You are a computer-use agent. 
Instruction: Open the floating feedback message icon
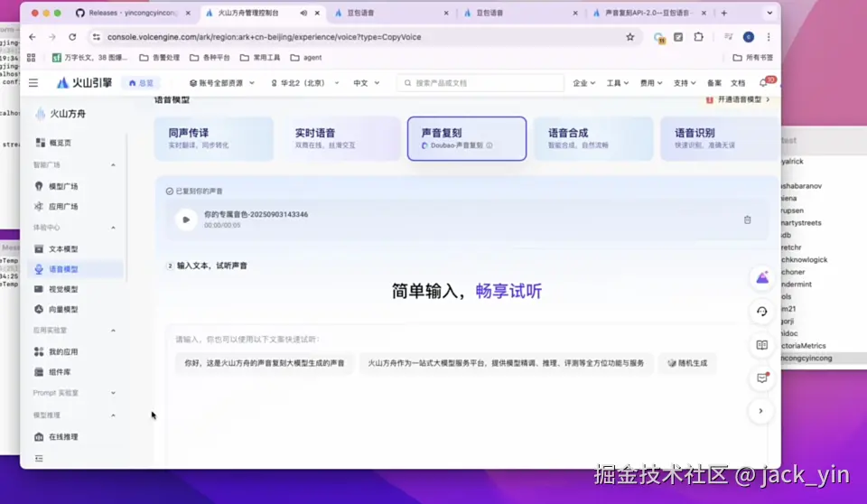pos(762,378)
